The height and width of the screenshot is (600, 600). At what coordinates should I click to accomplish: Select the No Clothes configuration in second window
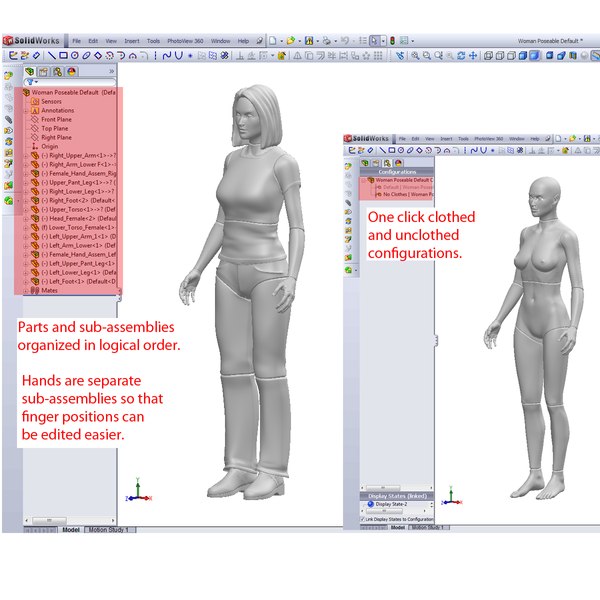404,195
